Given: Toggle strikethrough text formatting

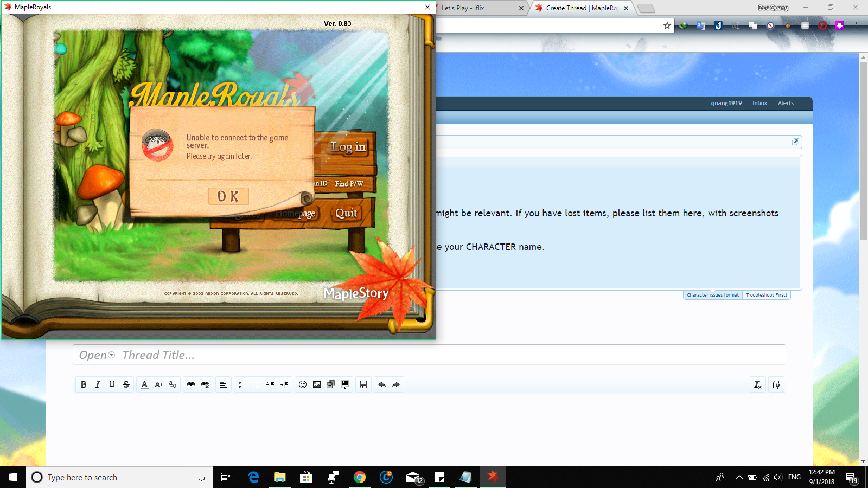Looking at the screenshot, I should pyautogui.click(x=126, y=384).
